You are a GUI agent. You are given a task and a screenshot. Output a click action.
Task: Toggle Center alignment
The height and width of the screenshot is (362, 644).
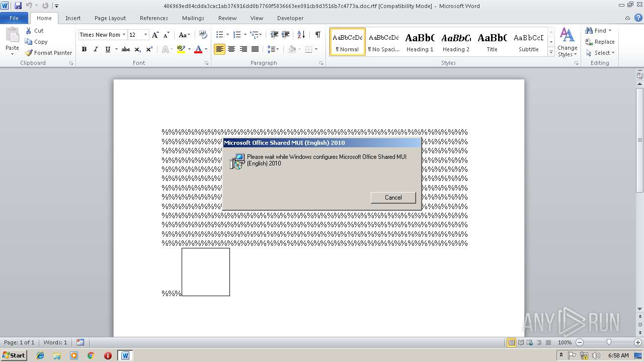(231, 49)
